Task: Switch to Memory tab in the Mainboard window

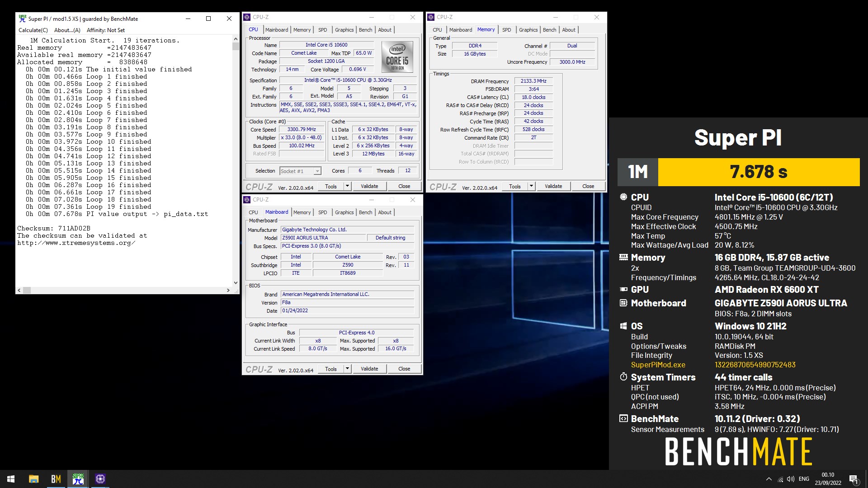Action: coord(302,212)
